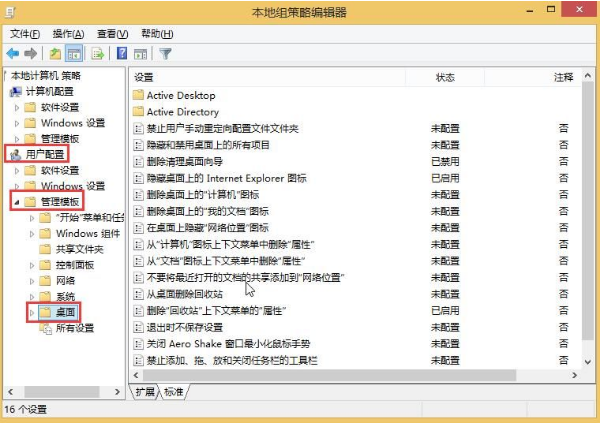Click the vertical scrollbar down arrow
Viewport: 600px width, 426px height.
coord(588,362)
